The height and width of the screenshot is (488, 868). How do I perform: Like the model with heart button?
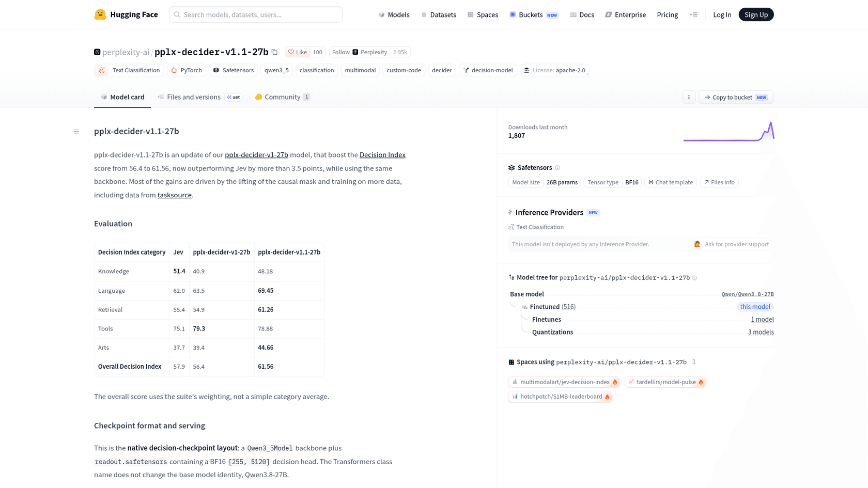click(297, 52)
